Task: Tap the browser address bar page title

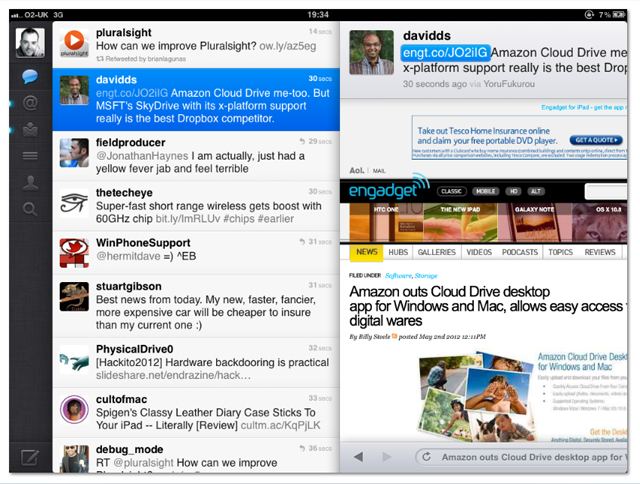Action: pyautogui.click(x=532, y=457)
